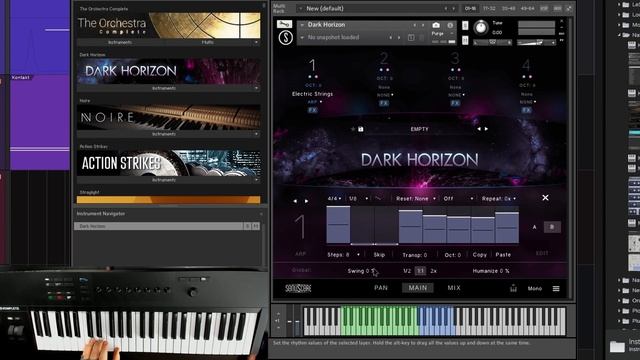Viewport: 640px width, 360px height.
Task: Open layer 1 ARP mode dropdown
Action: (314, 102)
